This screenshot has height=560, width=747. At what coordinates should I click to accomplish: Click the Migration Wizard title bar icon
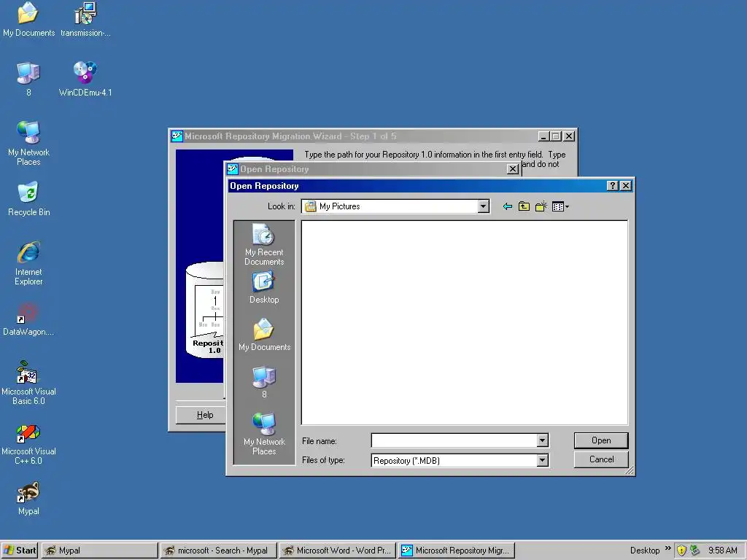[x=177, y=136]
